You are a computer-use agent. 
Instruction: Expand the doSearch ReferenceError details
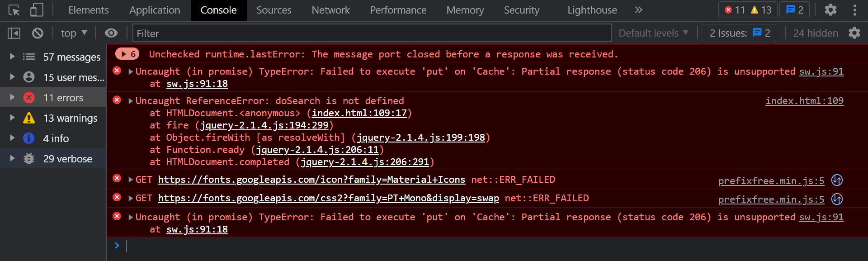131,100
